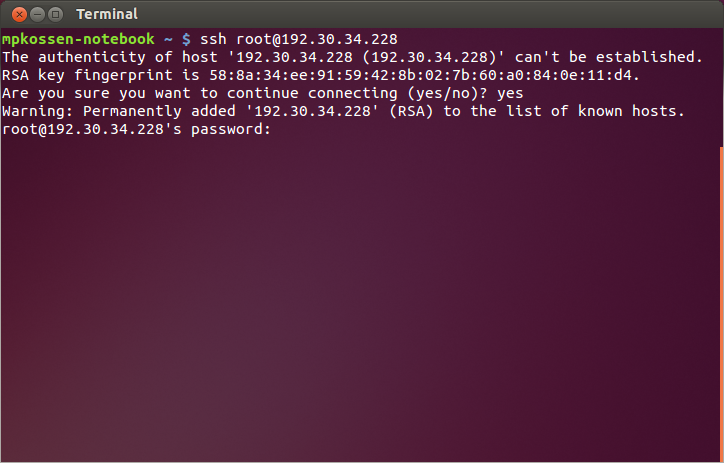724x463 pixels.
Task: Maximize the Terminal window
Action: pyautogui.click(x=55, y=15)
